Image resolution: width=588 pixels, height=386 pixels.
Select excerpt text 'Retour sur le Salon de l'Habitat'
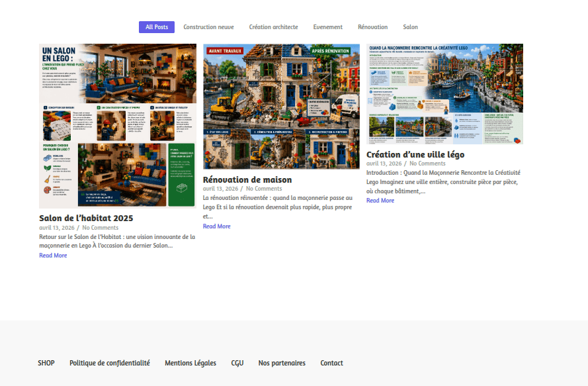click(x=80, y=237)
